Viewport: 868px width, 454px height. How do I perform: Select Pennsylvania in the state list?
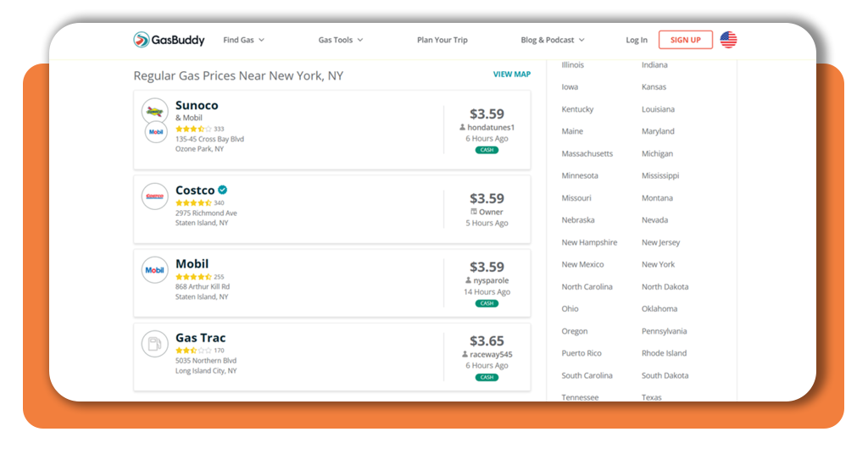click(x=665, y=330)
